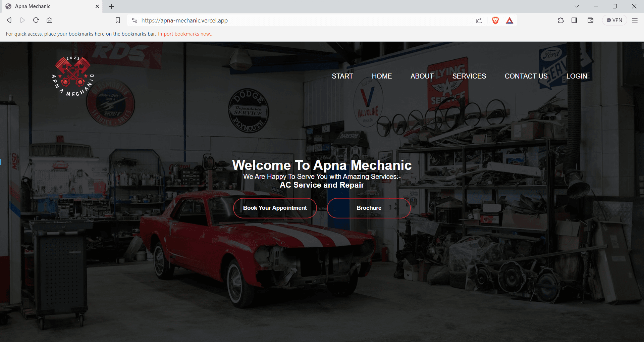Open Brave Rewards triangle icon
644x342 pixels.
click(x=509, y=20)
